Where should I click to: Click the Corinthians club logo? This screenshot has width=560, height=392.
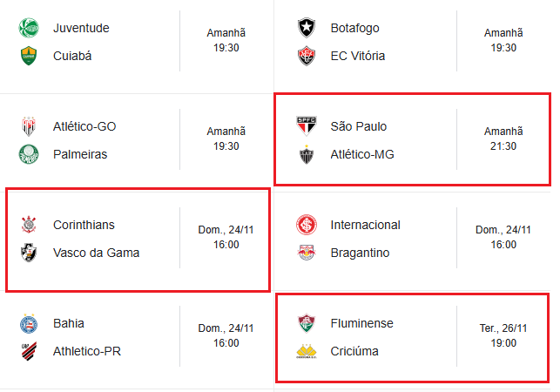pos(29,225)
